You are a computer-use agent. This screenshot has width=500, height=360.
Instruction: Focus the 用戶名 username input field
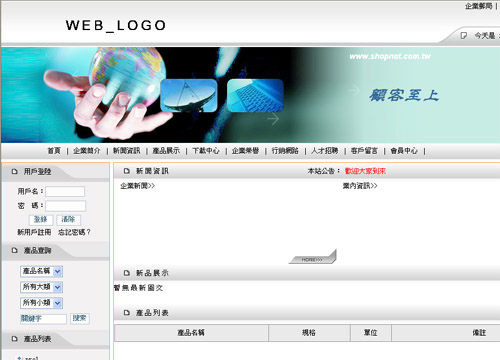tap(65, 192)
